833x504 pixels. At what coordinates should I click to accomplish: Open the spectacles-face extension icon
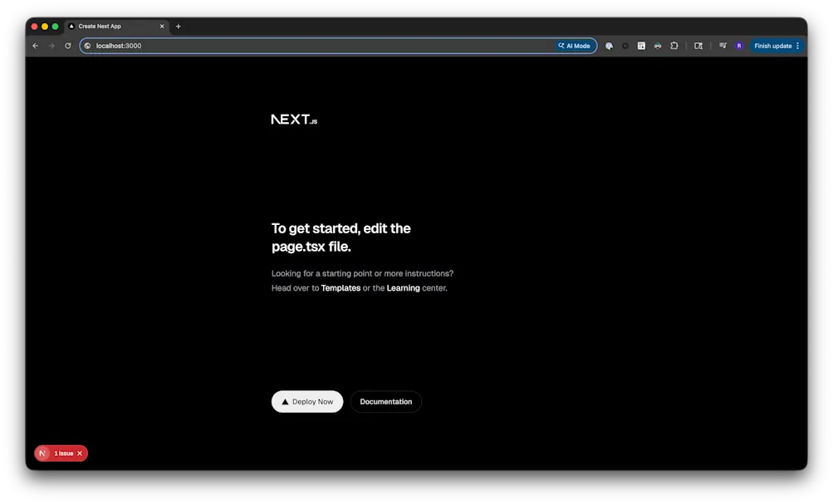(x=658, y=46)
